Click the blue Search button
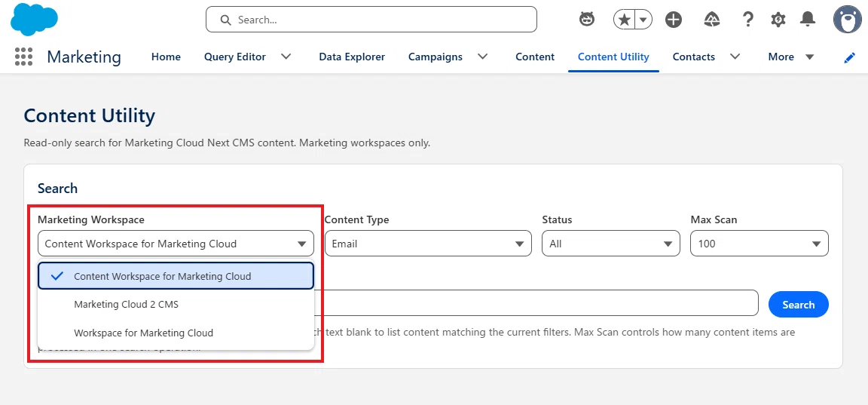Image resolution: width=868 pixels, height=405 pixels. [x=798, y=304]
